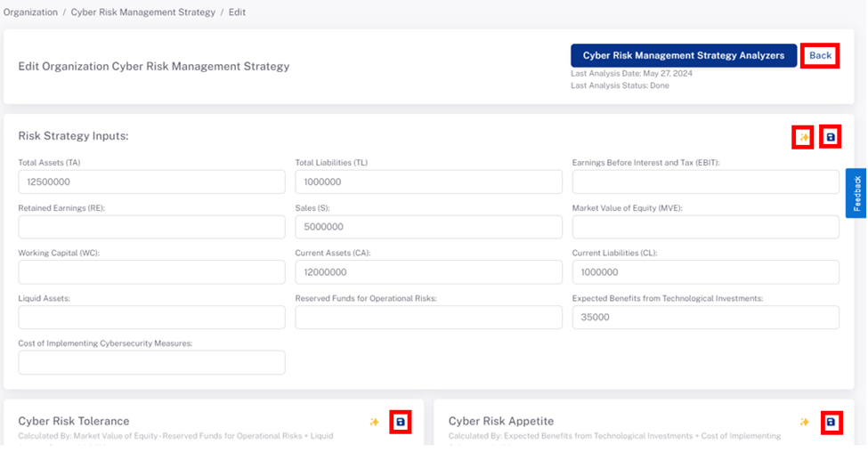868x452 pixels.
Task: Open Cyber Risk Management Strategy breadcrumb
Action: [x=142, y=12]
